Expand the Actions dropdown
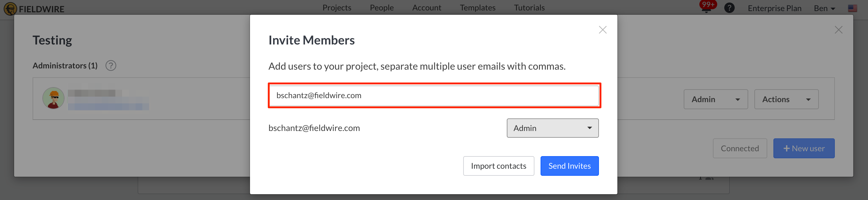The height and width of the screenshot is (200, 868). point(787,99)
